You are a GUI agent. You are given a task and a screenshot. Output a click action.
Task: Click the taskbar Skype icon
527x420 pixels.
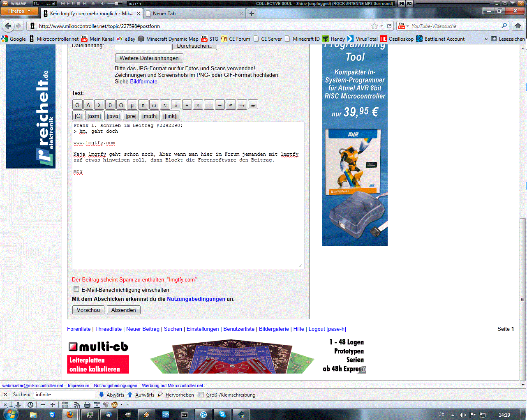[x=222, y=414]
